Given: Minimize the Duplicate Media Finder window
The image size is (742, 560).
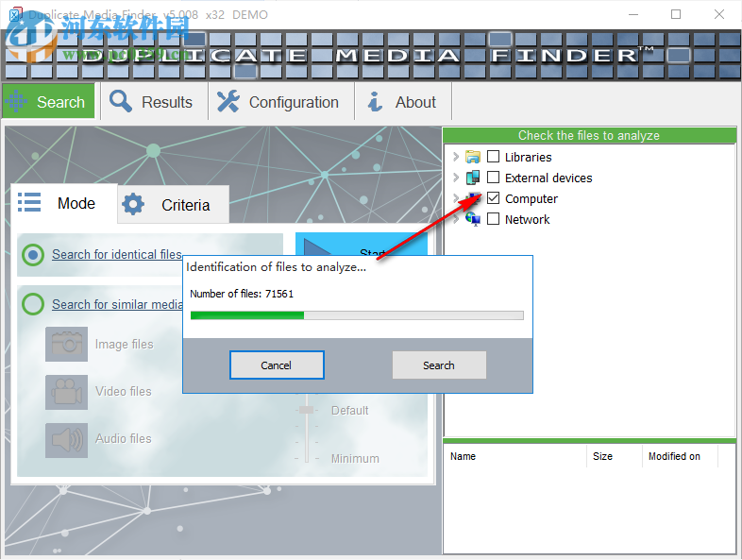Looking at the screenshot, I should tap(633, 15).
